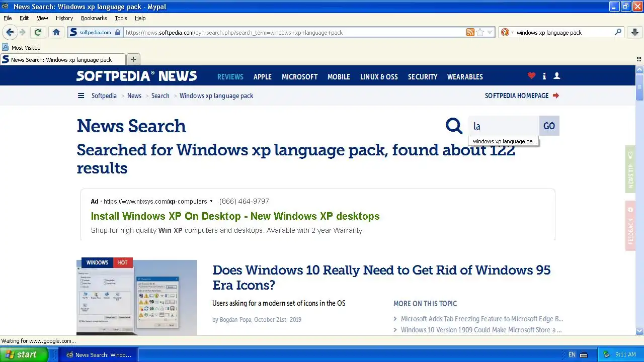This screenshot has width=644, height=362.
Task: Open the user account icon
Action: [556, 76]
